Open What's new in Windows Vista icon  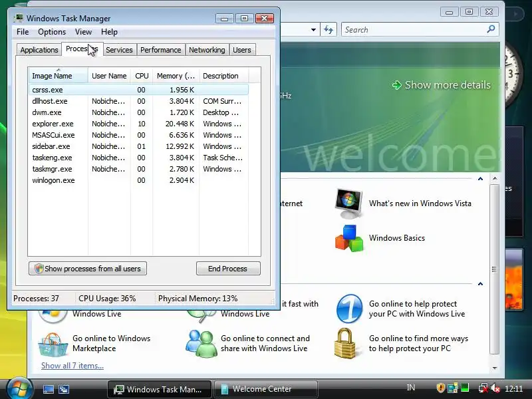[348, 203]
